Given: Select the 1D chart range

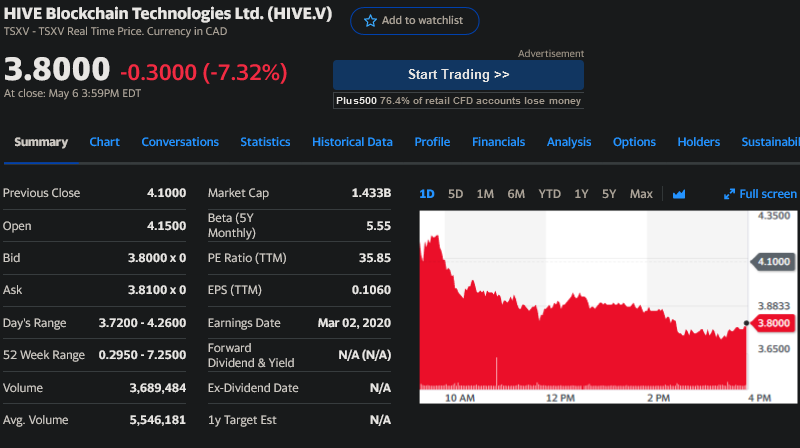Looking at the screenshot, I should 427,194.
